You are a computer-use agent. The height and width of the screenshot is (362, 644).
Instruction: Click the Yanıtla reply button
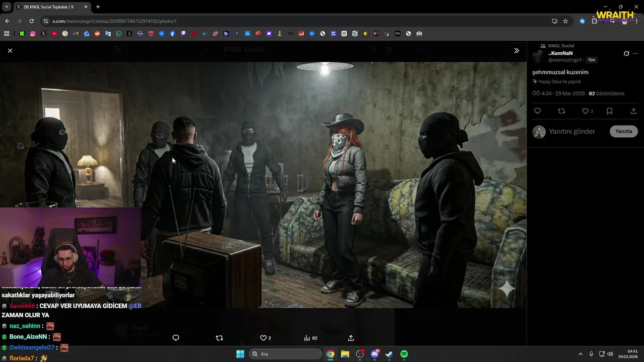(624, 131)
